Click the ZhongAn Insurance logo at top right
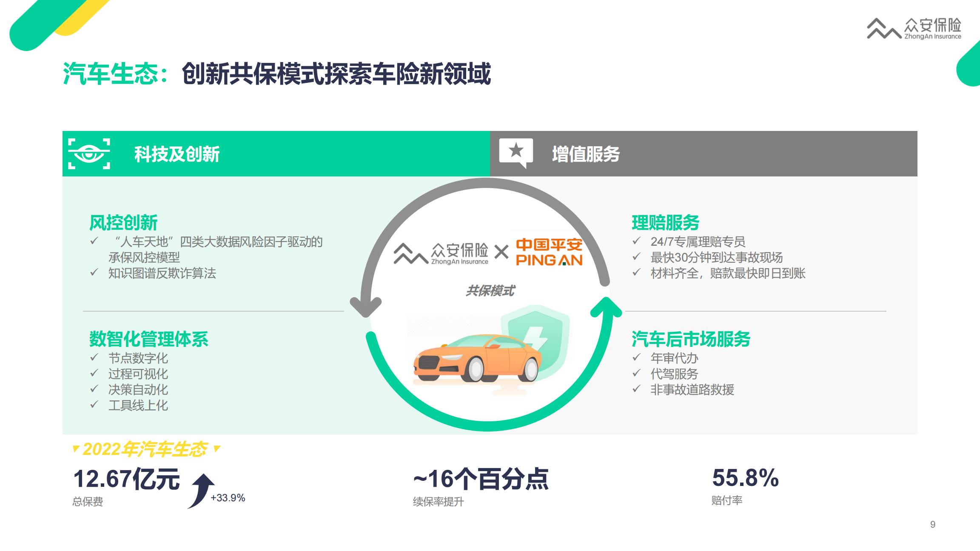The image size is (980, 551). pyautogui.click(x=914, y=28)
